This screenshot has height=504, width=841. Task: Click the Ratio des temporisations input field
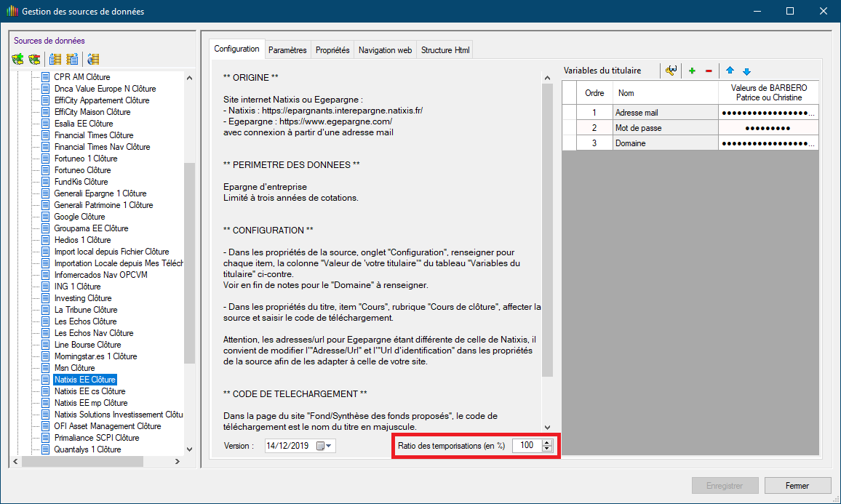coord(525,445)
